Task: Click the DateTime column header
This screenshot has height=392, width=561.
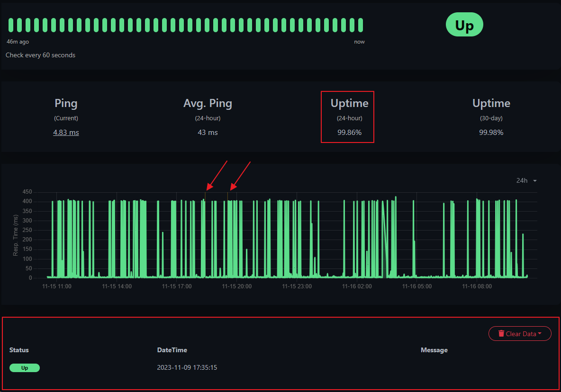Action: click(x=172, y=350)
